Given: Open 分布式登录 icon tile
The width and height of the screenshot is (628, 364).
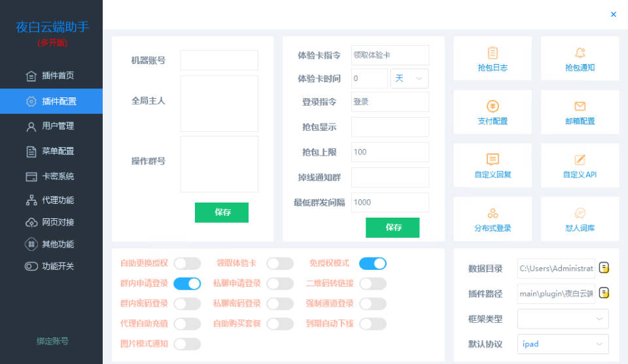Looking at the screenshot, I should click(493, 214).
